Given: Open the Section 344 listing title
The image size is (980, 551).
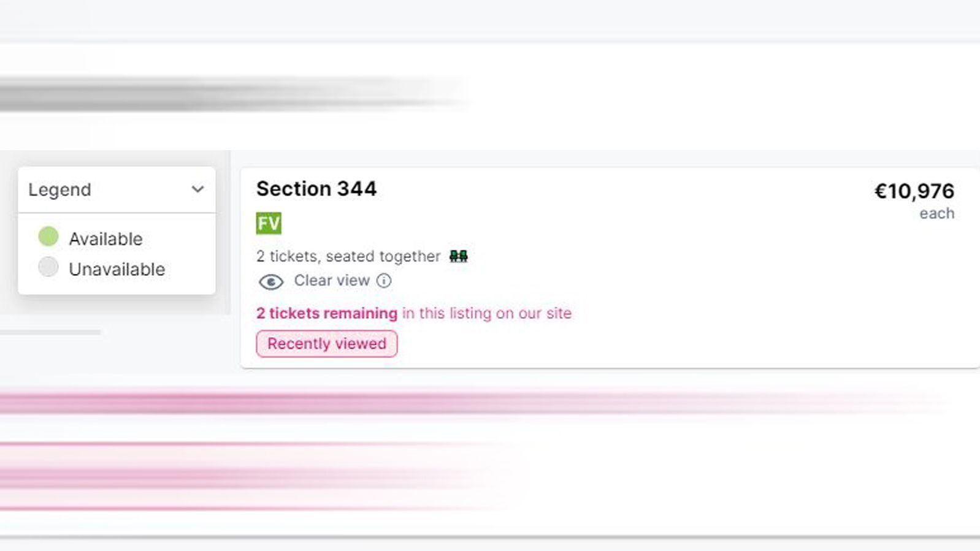Looking at the screenshot, I should (316, 189).
